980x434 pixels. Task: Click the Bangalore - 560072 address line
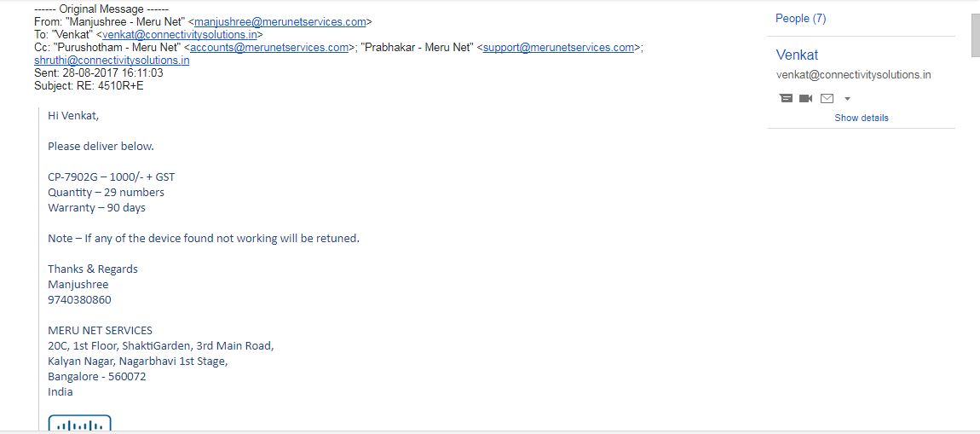pos(97,376)
